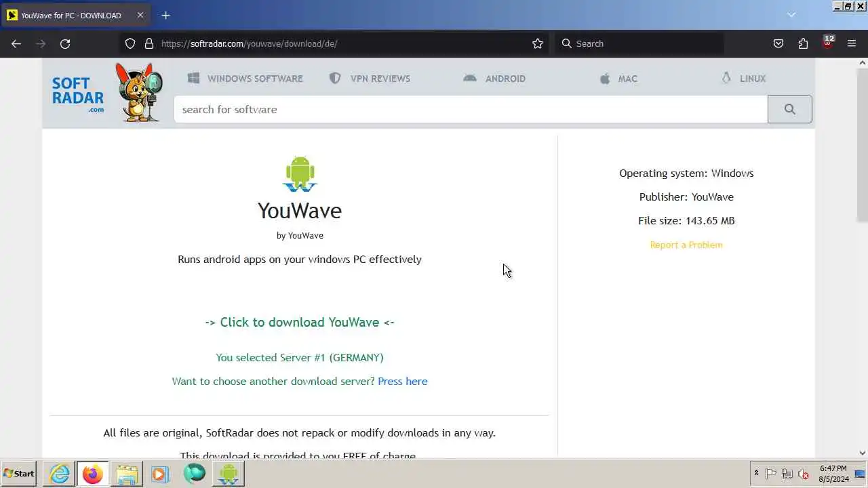This screenshot has height=488, width=868.
Task: Open the Windows Start button
Action: pos(19,474)
